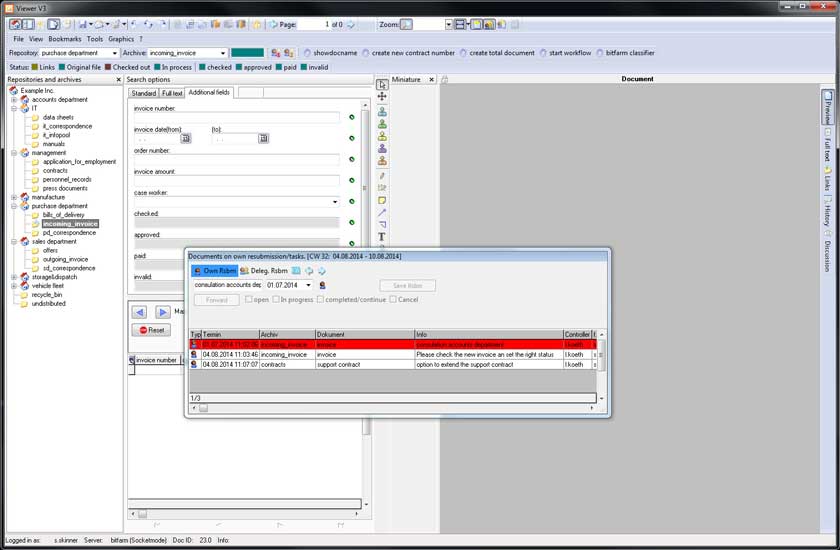840x550 pixels.
Task: Tick the In progress checkbox
Action: coord(276,299)
